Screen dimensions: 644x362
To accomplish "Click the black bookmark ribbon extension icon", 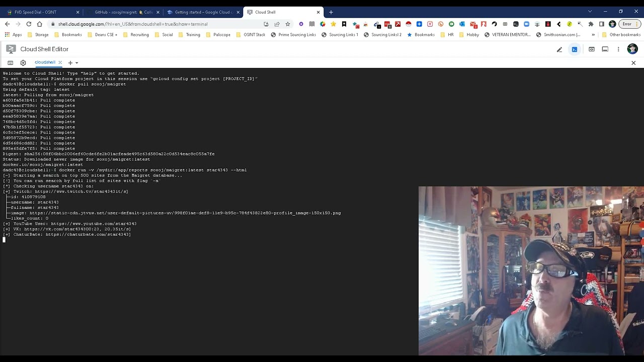I will point(344,24).
